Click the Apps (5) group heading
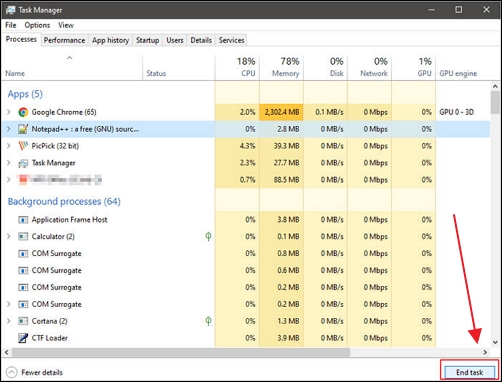Image resolution: width=502 pixels, height=382 pixels. coord(25,94)
